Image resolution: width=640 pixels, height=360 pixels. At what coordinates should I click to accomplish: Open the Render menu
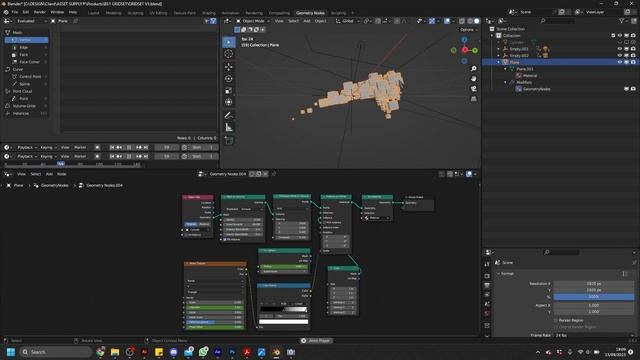point(40,12)
